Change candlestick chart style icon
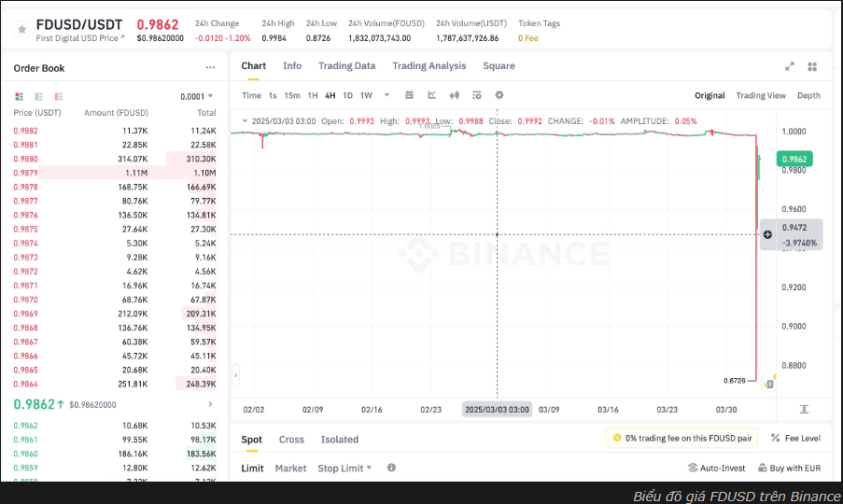Viewport: 843px width, 504px height. point(455,95)
